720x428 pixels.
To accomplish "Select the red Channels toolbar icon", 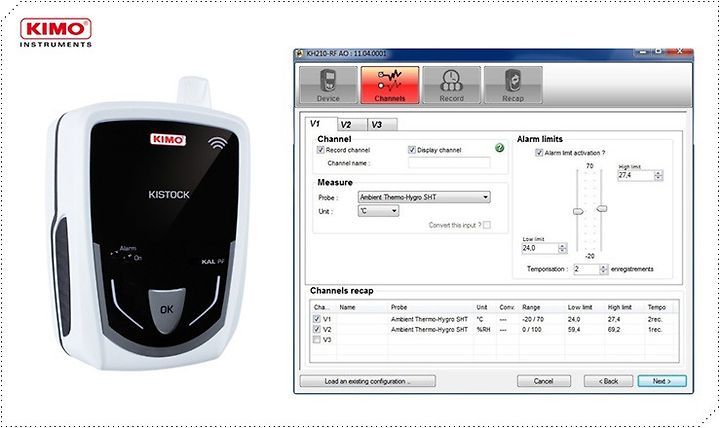I will point(390,85).
